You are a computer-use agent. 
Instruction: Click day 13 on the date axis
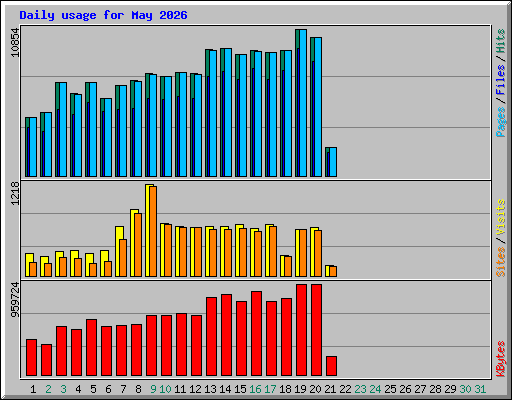click(x=210, y=389)
